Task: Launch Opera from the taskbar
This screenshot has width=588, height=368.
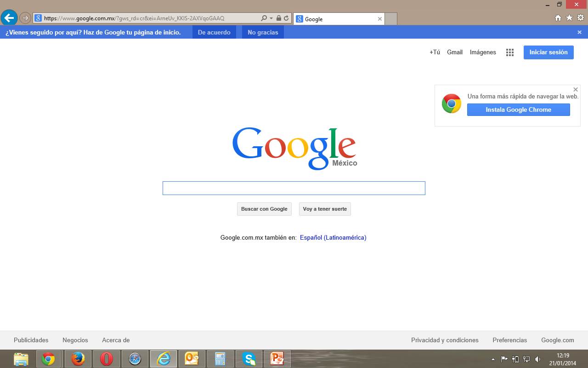Action: click(x=107, y=359)
